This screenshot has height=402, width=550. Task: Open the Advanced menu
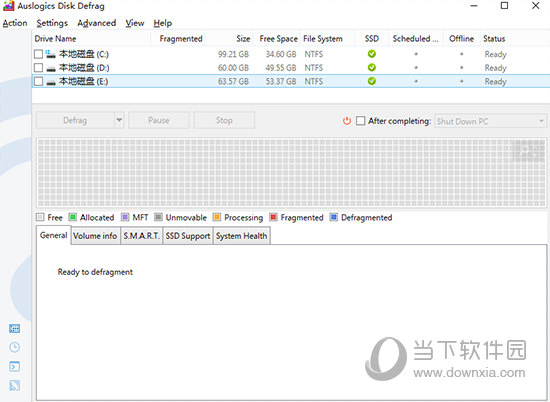tap(96, 23)
